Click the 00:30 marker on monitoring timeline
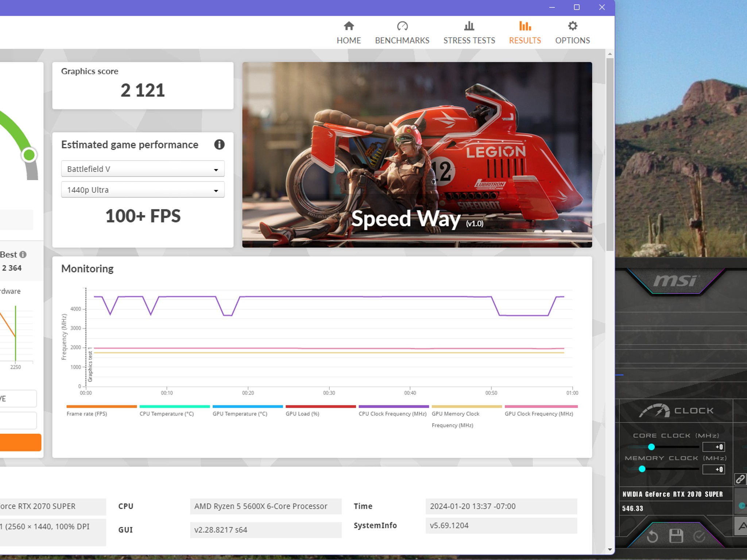The width and height of the screenshot is (747, 560). 329,393
